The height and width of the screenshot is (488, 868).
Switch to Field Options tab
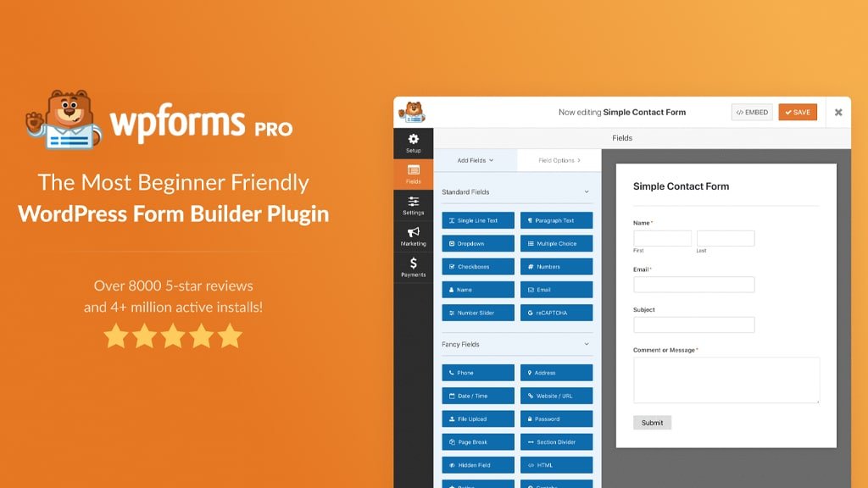coord(559,160)
